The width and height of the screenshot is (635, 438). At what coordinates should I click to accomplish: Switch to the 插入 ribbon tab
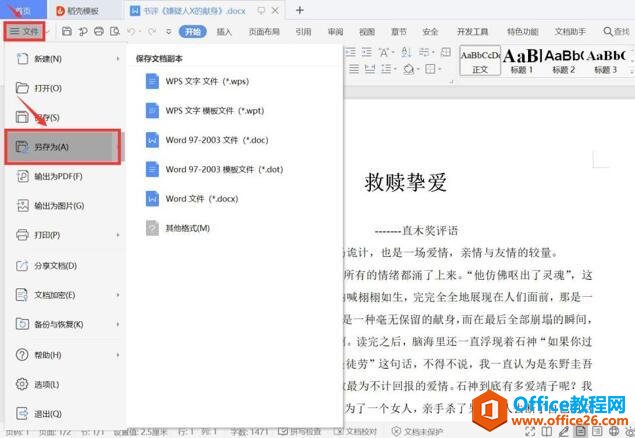(x=224, y=32)
